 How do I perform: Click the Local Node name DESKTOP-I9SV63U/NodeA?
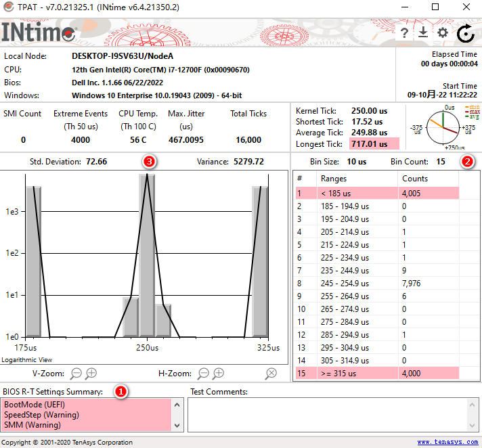(x=123, y=56)
